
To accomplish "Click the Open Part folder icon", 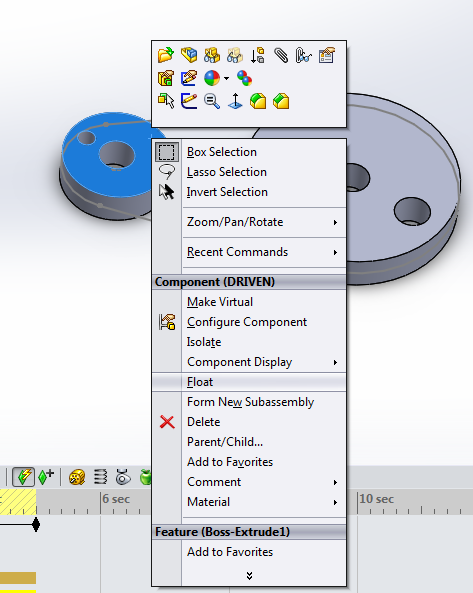I will pyautogui.click(x=166, y=55).
